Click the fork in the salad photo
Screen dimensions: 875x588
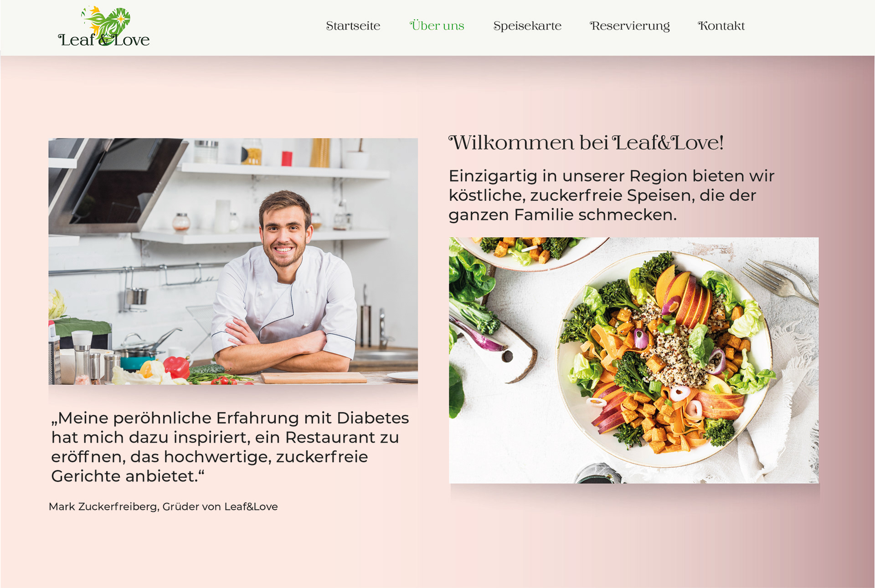tap(779, 279)
